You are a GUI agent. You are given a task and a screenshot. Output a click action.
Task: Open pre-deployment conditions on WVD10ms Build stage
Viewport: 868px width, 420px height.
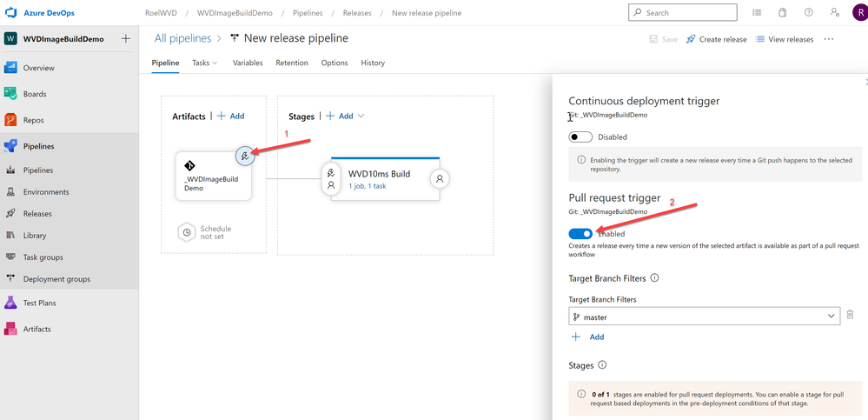click(x=331, y=179)
